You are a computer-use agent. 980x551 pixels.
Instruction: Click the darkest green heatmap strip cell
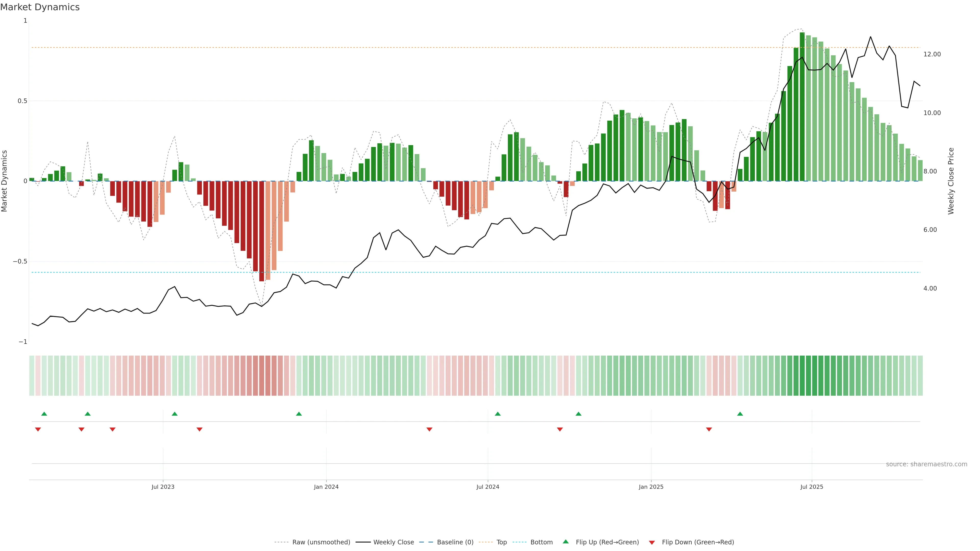[802, 375]
